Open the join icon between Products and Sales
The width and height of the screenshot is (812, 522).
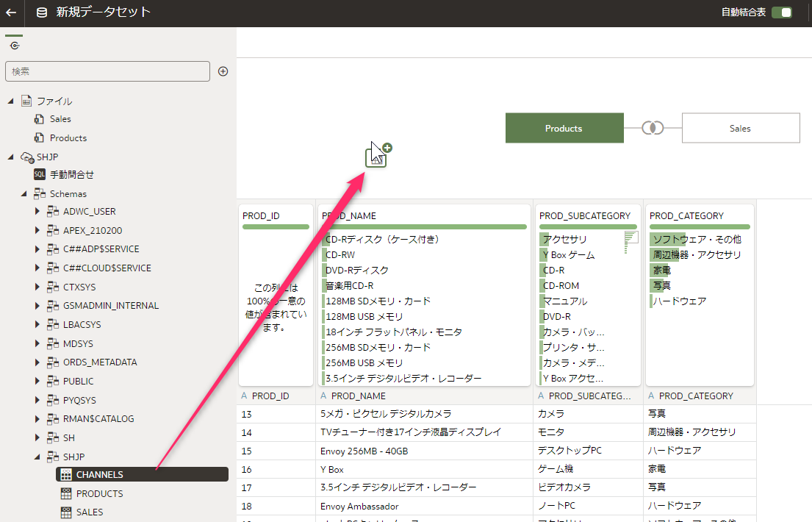coord(653,127)
